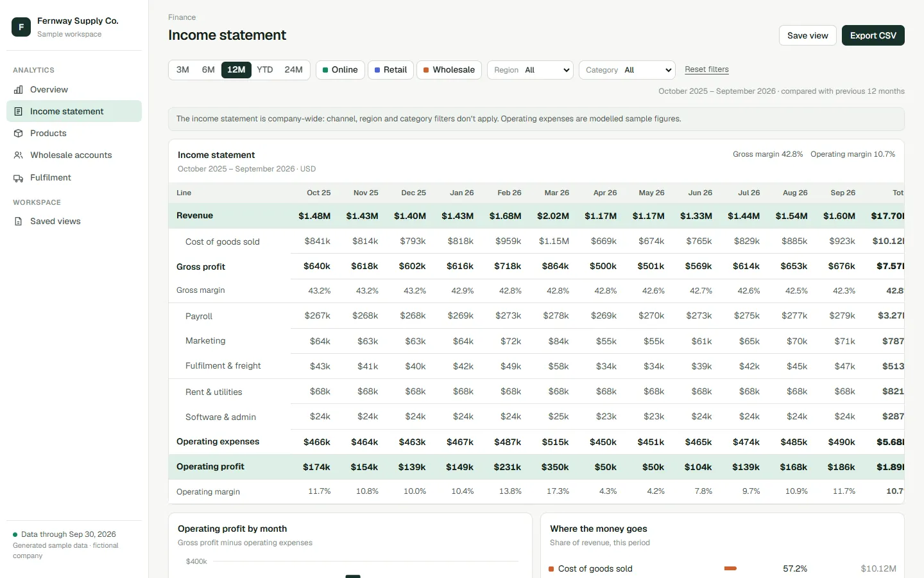Click the Gross margin 42.8% summary
The image size is (924, 578).
click(x=768, y=154)
